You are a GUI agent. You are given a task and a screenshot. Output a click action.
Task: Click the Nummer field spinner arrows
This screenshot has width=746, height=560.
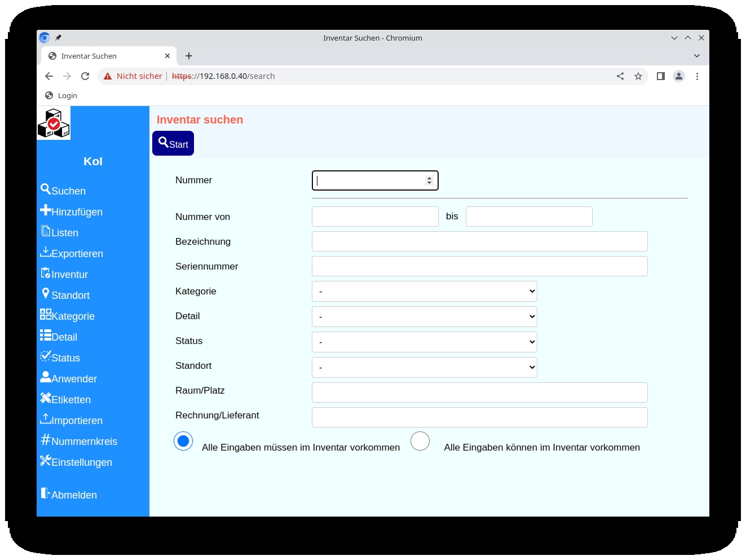429,180
